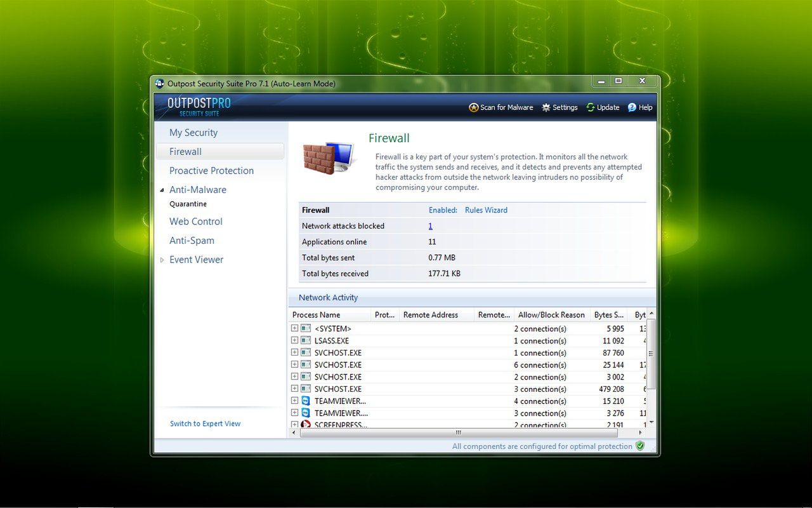The height and width of the screenshot is (508, 812).
Task: Expand SVCHOST.EXE row with 1 connection
Action: [x=294, y=352]
